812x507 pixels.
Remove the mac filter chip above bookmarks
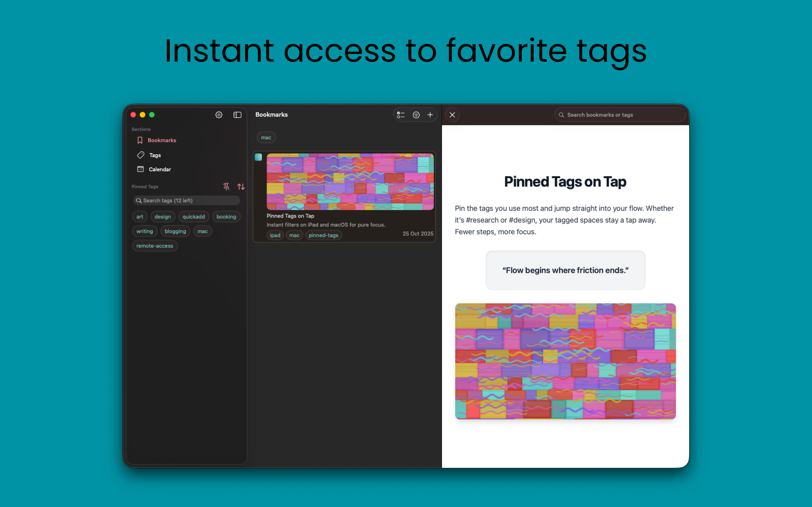tap(266, 137)
